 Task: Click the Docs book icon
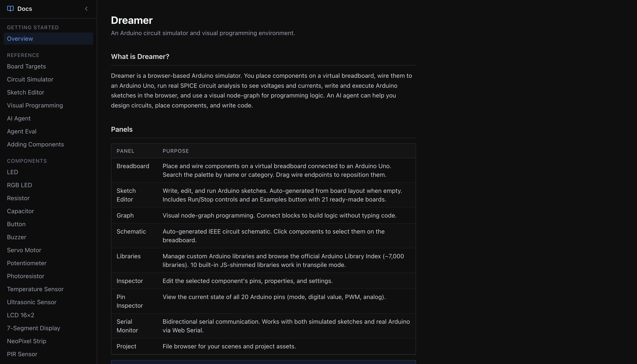click(10, 9)
